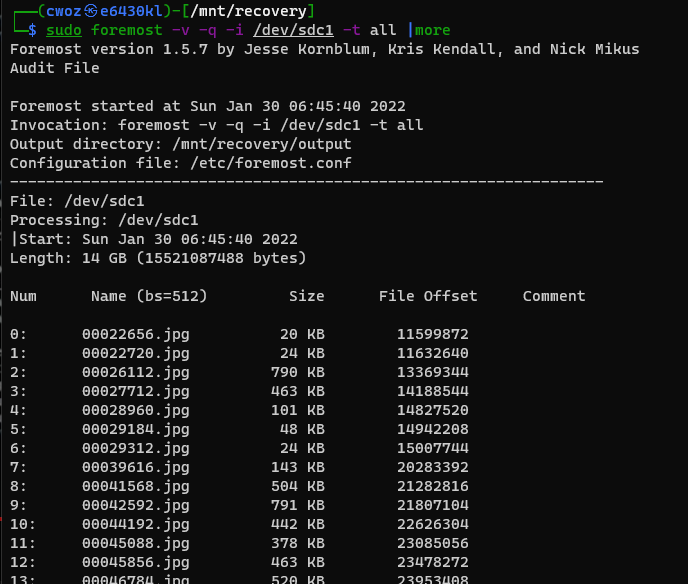Click the Kali logo icon in prompt
Screen dimensions: 688x584
pos(90,11)
